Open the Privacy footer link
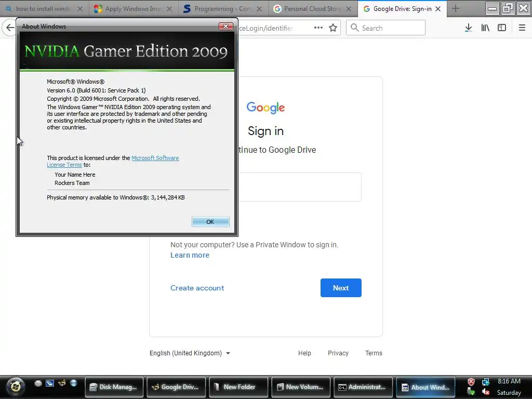This screenshot has height=399, width=532. [338, 353]
